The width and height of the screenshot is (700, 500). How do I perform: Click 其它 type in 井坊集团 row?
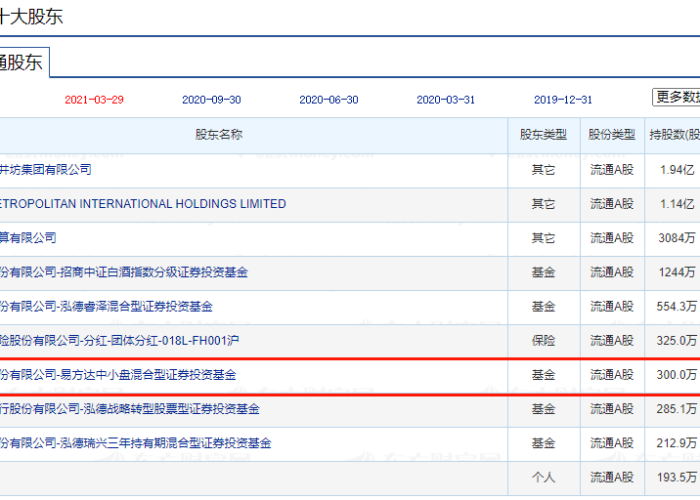543,170
